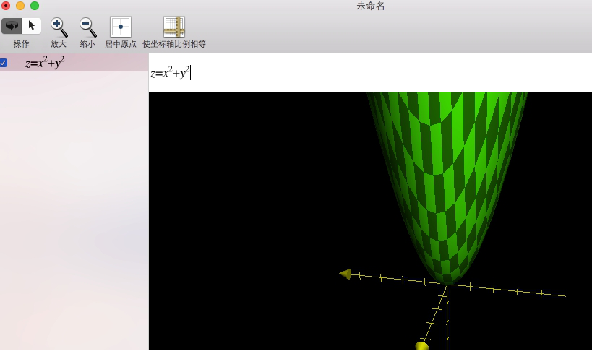Close the window with the red button
The image size is (592, 364).
pyautogui.click(x=6, y=6)
